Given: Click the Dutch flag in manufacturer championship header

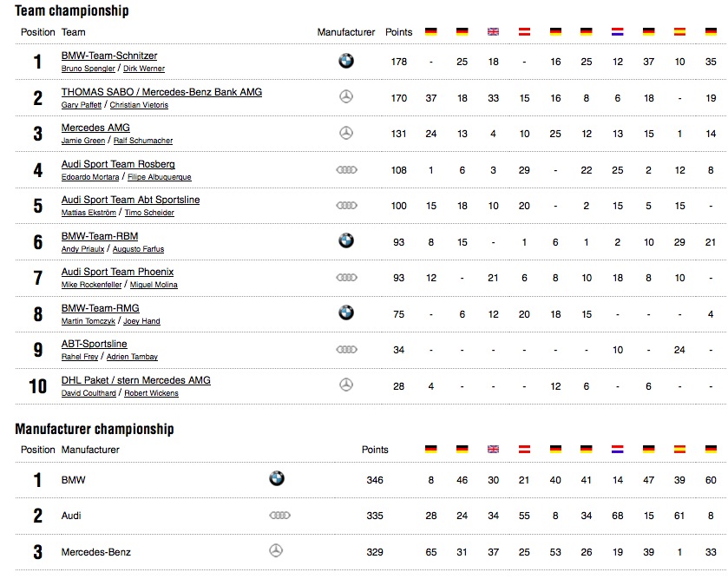Looking at the screenshot, I should click(x=618, y=449).
